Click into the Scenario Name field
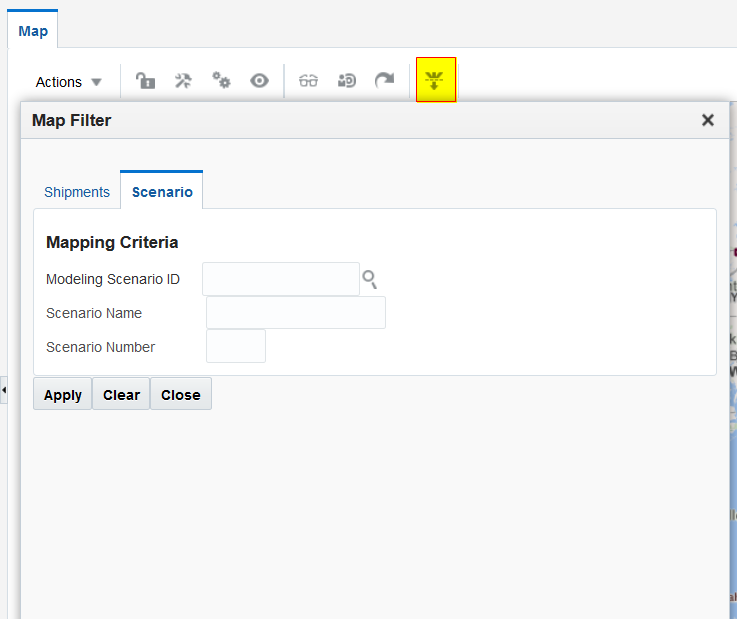The image size is (737, 619). tap(296, 313)
